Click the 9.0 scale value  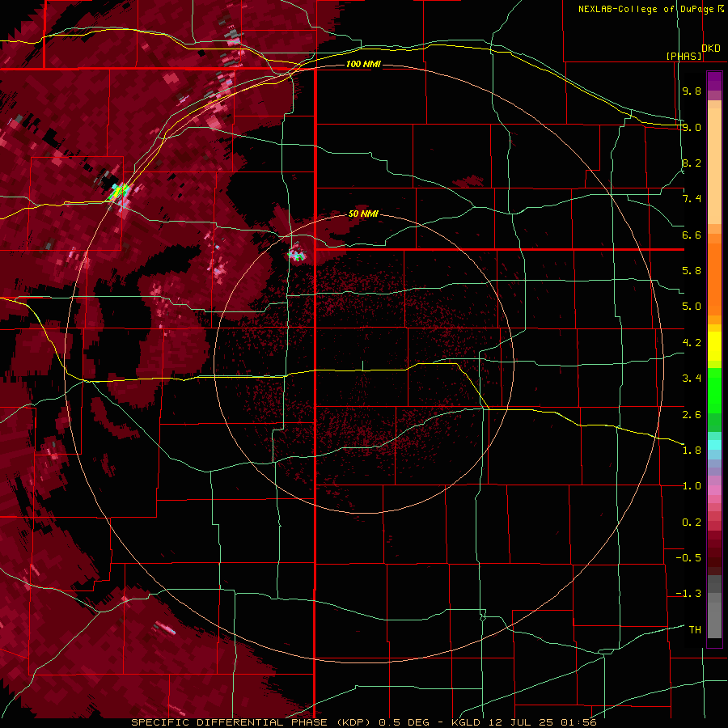(692, 127)
